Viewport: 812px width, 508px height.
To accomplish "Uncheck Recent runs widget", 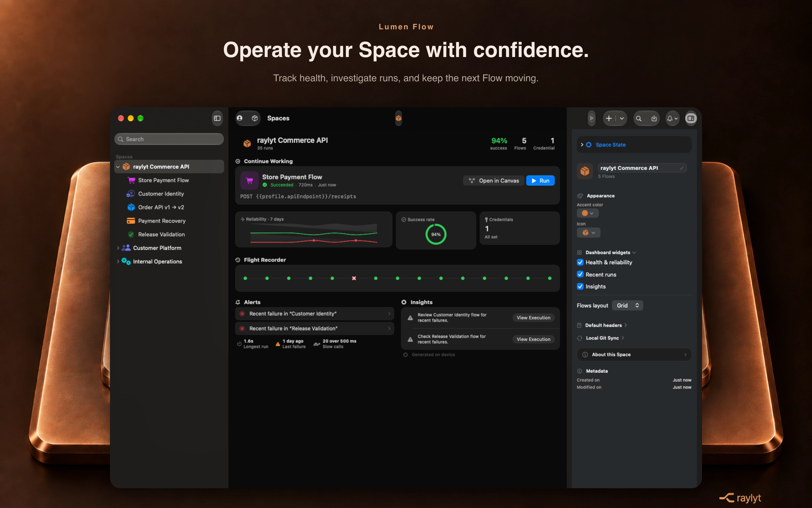I will [580, 275].
